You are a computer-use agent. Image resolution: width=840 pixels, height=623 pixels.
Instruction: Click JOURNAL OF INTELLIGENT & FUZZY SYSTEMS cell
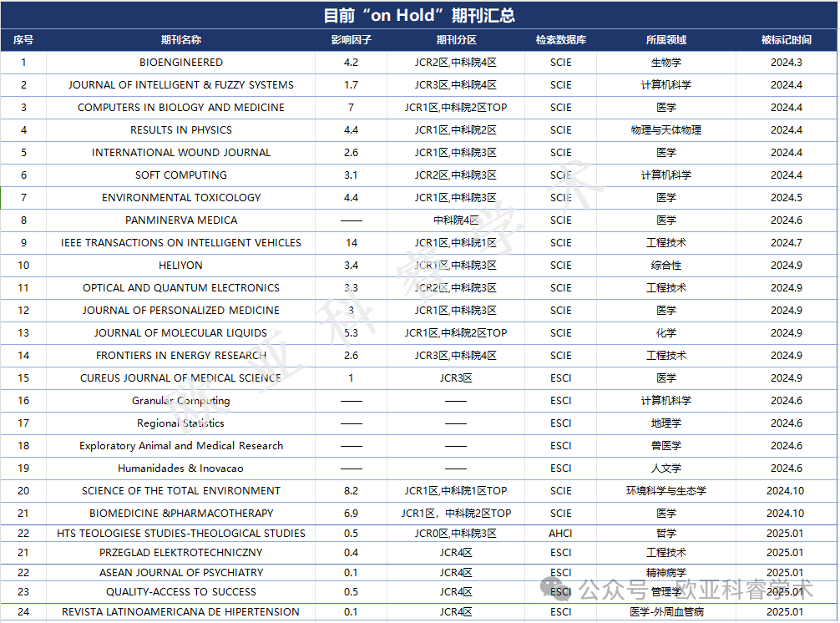181,84
